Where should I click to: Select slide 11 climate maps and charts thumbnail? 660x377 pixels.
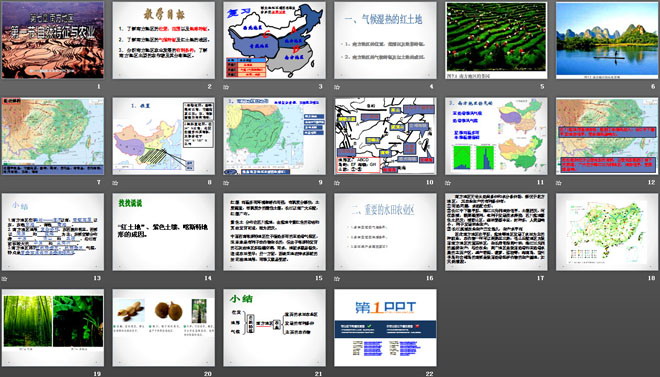coord(496,136)
